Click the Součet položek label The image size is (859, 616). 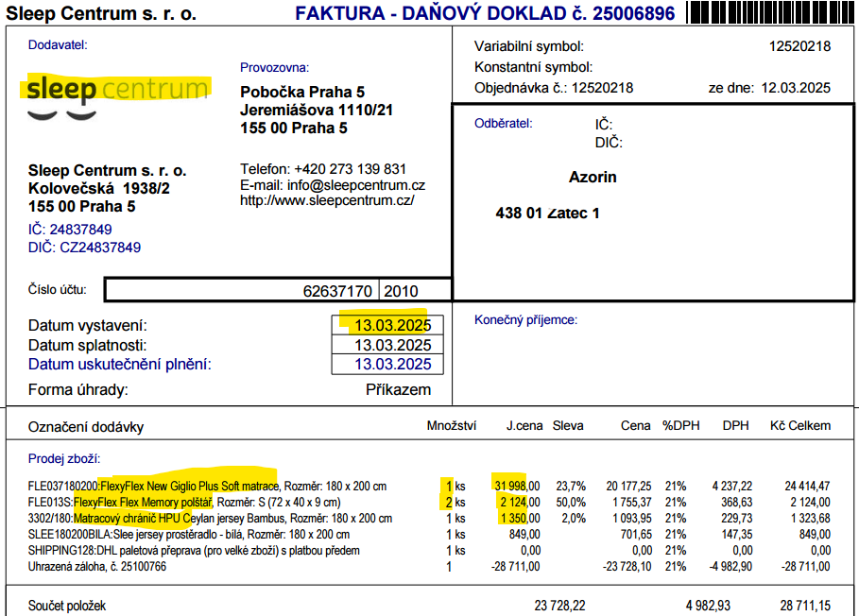(67, 606)
